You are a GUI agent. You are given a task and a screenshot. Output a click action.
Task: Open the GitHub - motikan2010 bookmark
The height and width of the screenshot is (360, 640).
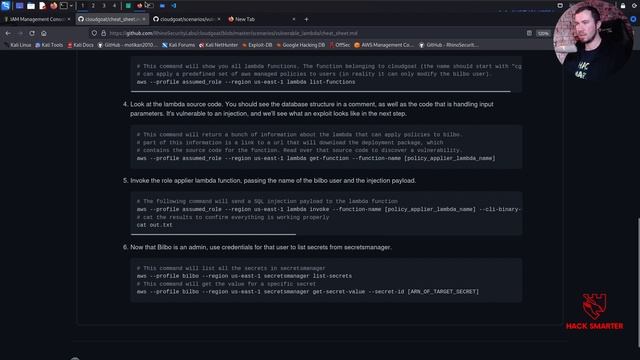coord(127,45)
